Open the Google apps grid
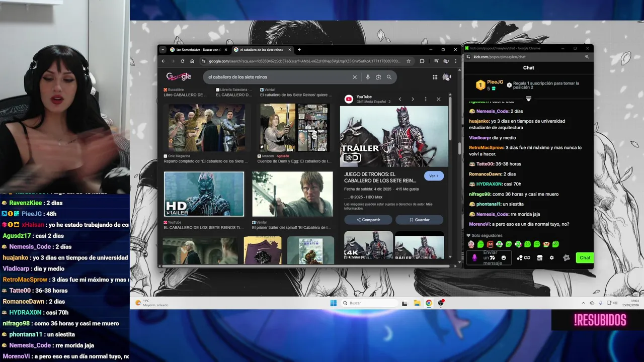The image size is (644, 362). [x=435, y=77]
